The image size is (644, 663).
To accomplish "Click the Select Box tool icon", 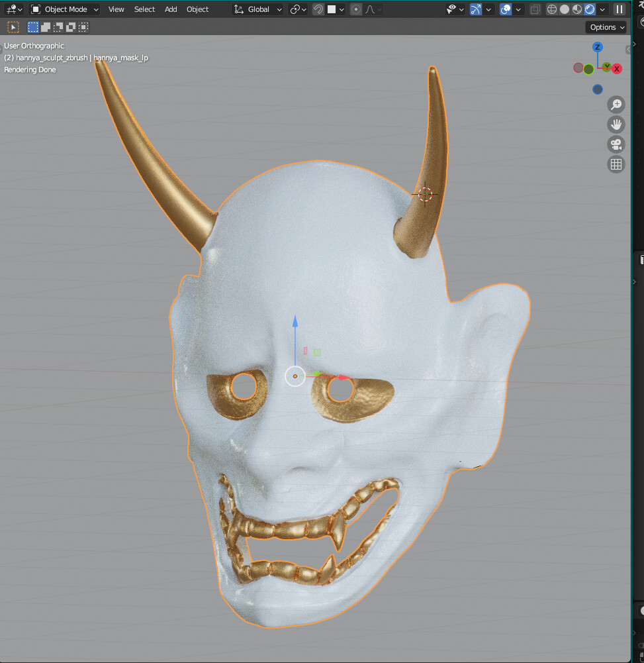I will pos(13,27).
